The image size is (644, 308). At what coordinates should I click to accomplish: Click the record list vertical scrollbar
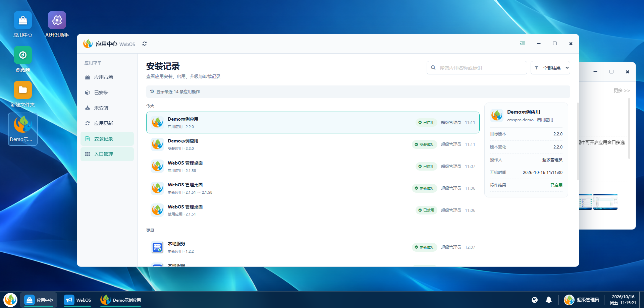[x=578, y=141]
